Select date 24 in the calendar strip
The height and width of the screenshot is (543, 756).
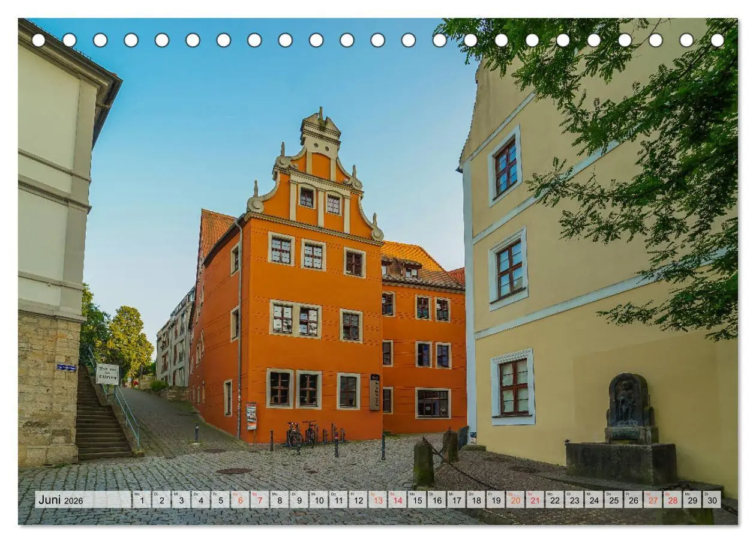pos(593,500)
